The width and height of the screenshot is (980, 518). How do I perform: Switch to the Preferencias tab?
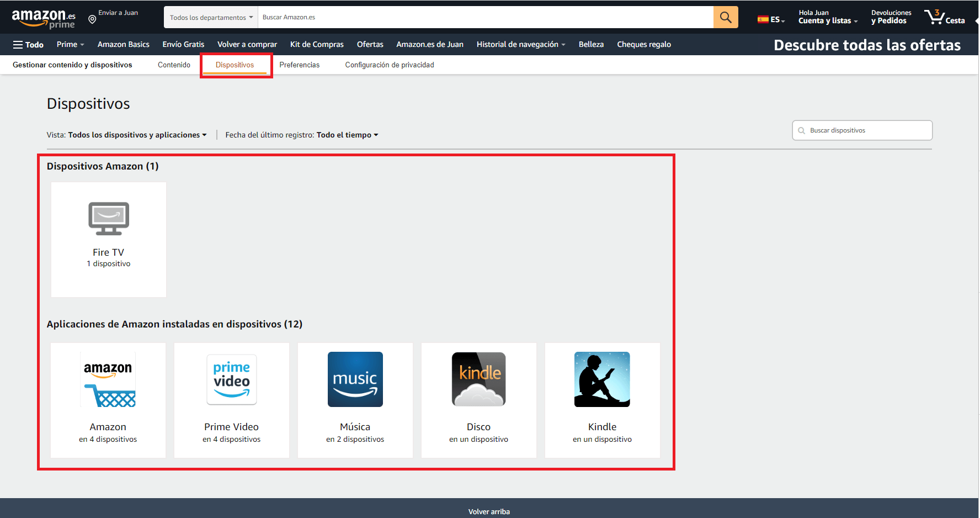300,65
